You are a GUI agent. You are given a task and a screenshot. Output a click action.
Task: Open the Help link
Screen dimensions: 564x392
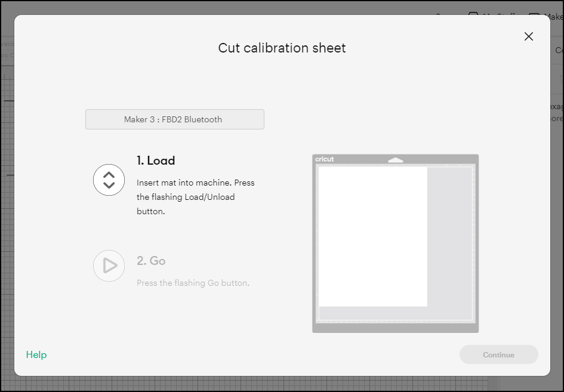coord(36,354)
